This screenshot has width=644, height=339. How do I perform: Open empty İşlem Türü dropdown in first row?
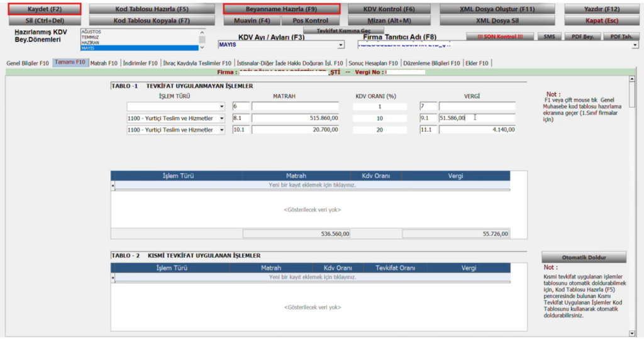click(x=222, y=106)
